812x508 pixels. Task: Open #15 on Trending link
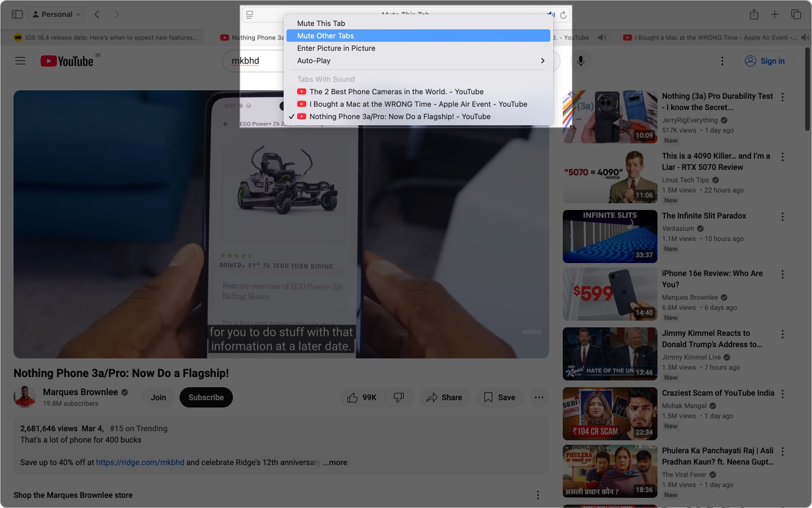[139, 428]
